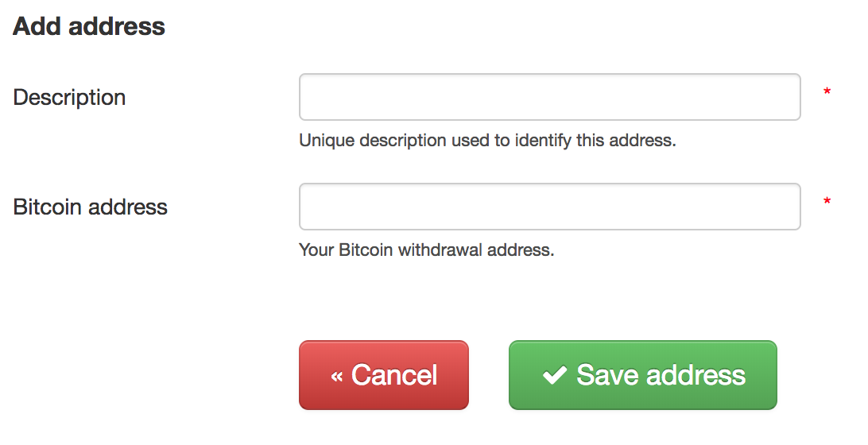Click the red asterisk beside Description field
Viewport: 868px width, 445px height.
tap(827, 93)
